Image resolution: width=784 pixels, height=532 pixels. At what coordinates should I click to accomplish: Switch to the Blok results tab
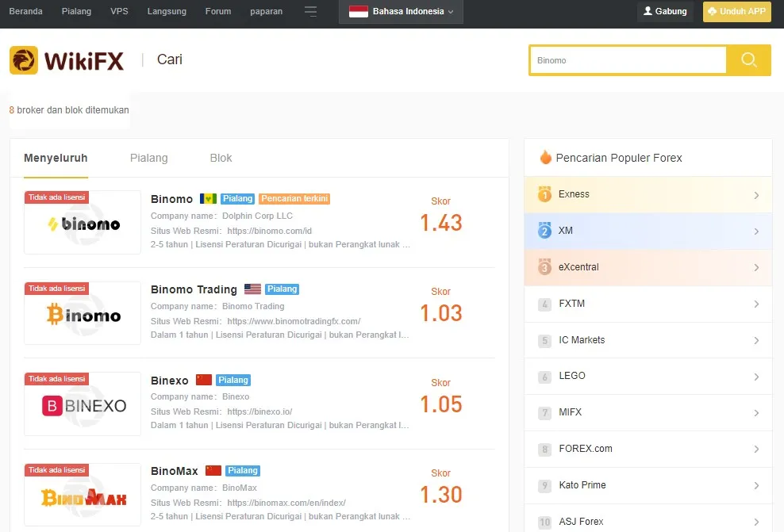coord(221,158)
